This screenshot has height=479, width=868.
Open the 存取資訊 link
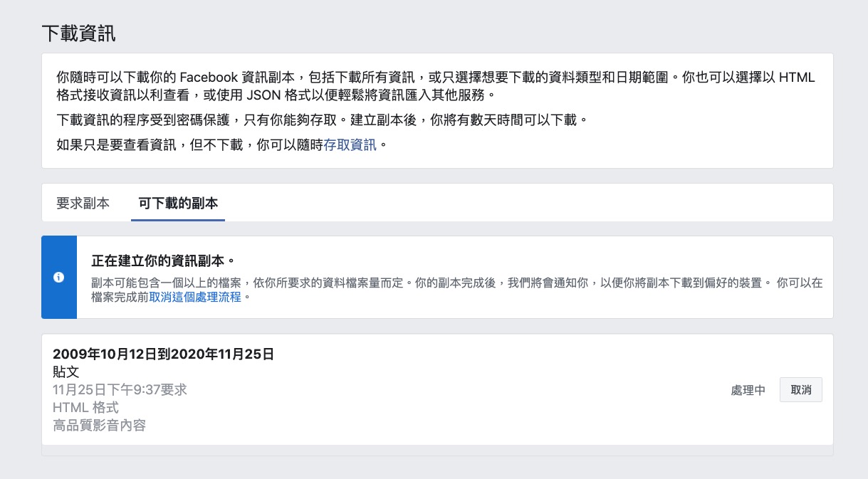coord(350,145)
